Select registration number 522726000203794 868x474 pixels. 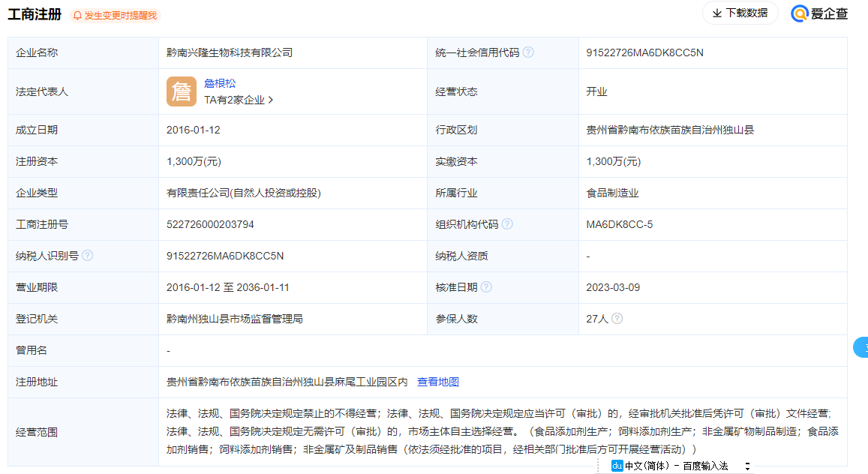(210, 224)
